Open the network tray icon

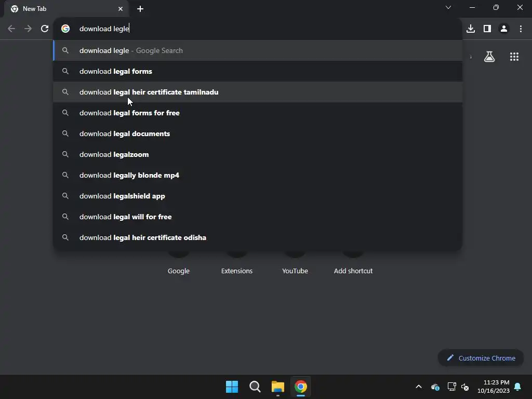(x=451, y=387)
